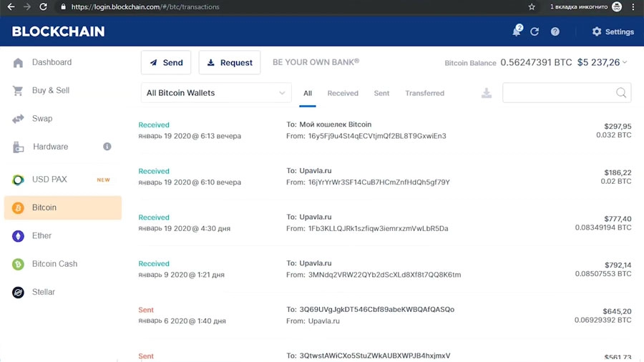Click the Hardware info icon
The height and width of the screenshot is (362, 644).
point(107,147)
